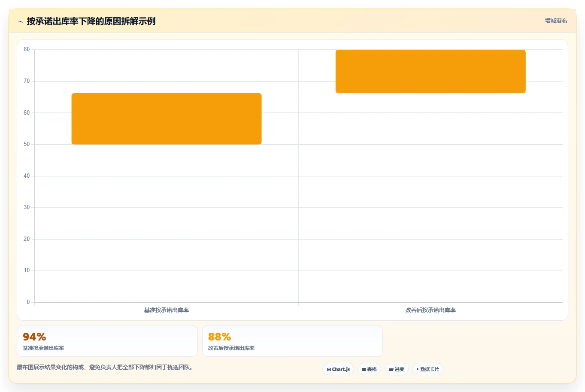Screen dimensions: 585x392
Task: Click the orange bar for 改善后按承诺出库率
Action: (430, 71)
